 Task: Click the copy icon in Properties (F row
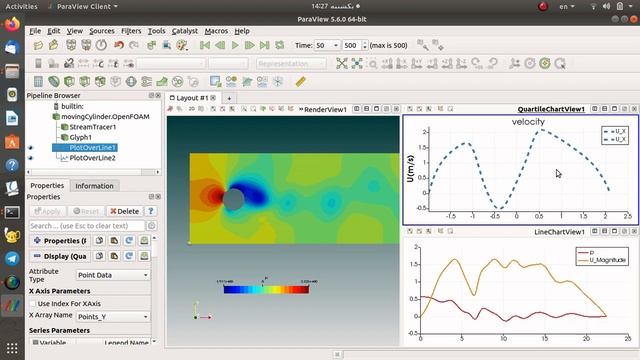point(99,241)
